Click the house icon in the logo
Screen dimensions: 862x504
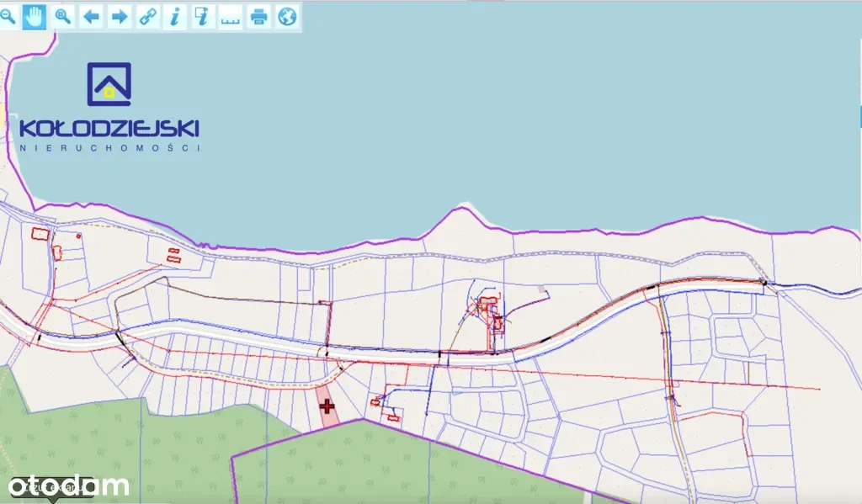pyautogui.click(x=109, y=84)
